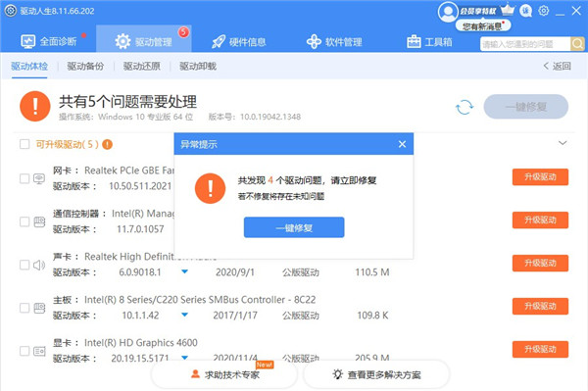Click 升级驱动 for the 网卡 driver
Image resolution: width=588 pixels, height=391 pixels.
pos(540,177)
